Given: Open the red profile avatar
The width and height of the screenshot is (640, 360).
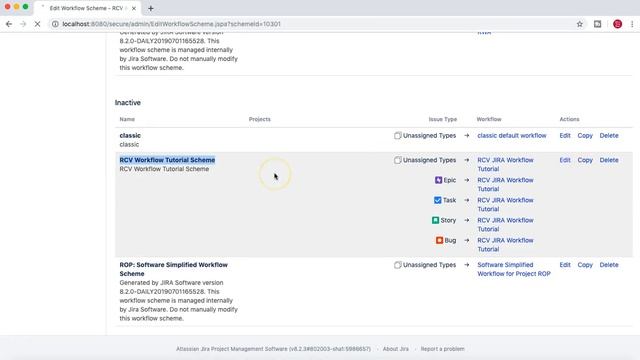Looking at the screenshot, I should 618,24.
